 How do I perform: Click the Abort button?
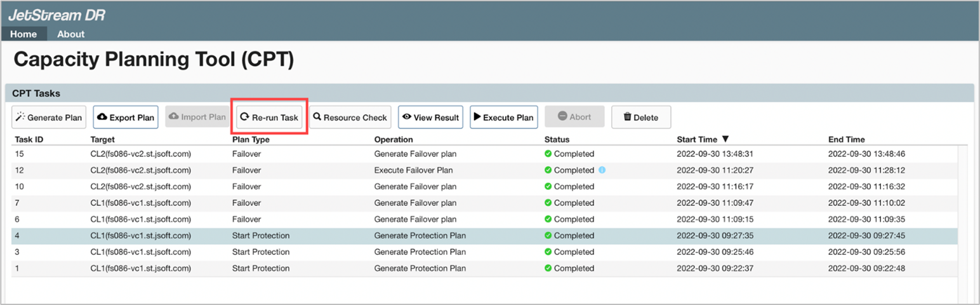574,118
